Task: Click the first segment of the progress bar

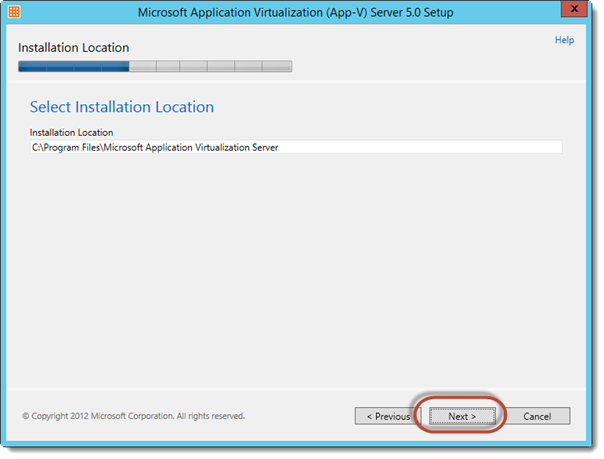Action: coord(32,67)
